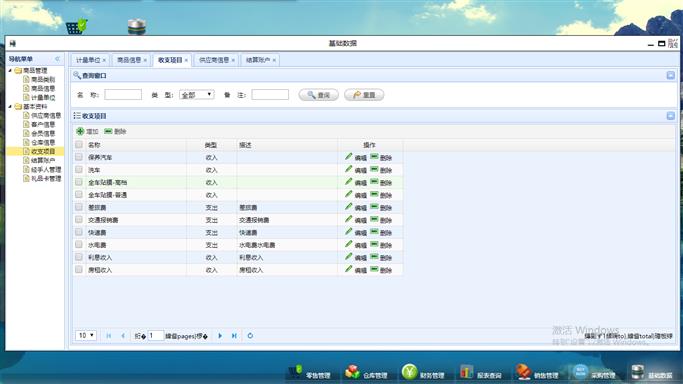Tick the checkbox for 水电费 row
This screenshot has height=384, width=683.
pos(79,245)
